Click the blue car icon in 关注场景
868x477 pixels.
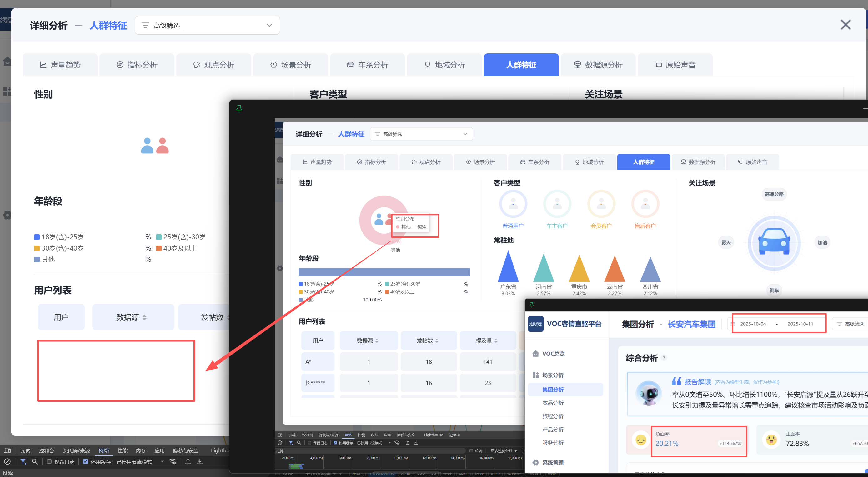click(x=774, y=242)
